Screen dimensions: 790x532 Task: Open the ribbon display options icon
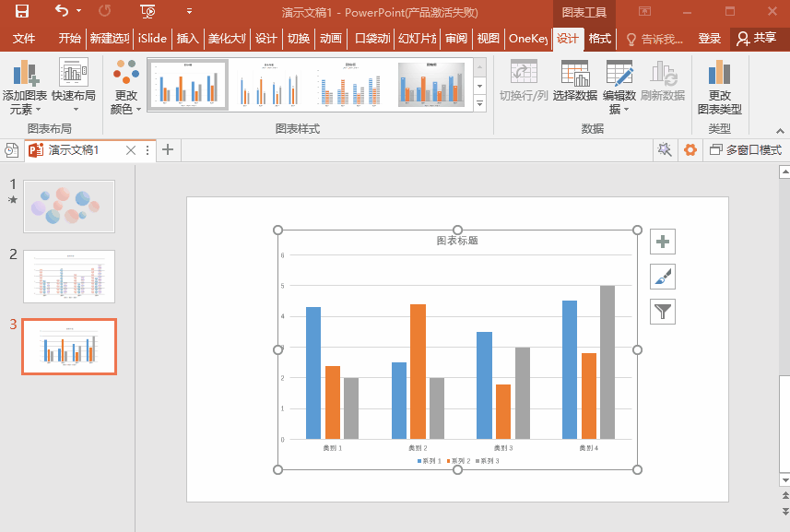pos(645,11)
